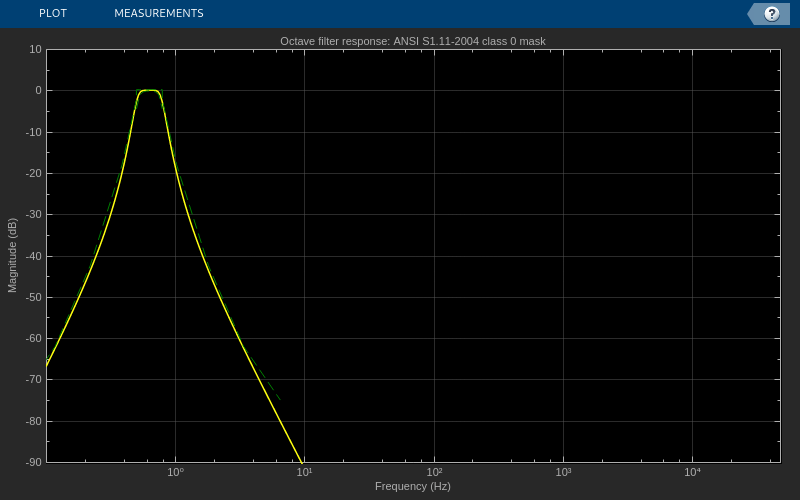The width and height of the screenshot is (800, 500).
Task: Select the Frequency (Hz) x-axis label
Action: [x=413, y=486]
